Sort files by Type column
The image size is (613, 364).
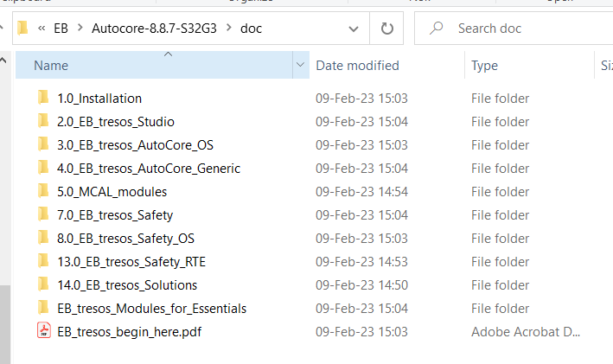[484, 65]
